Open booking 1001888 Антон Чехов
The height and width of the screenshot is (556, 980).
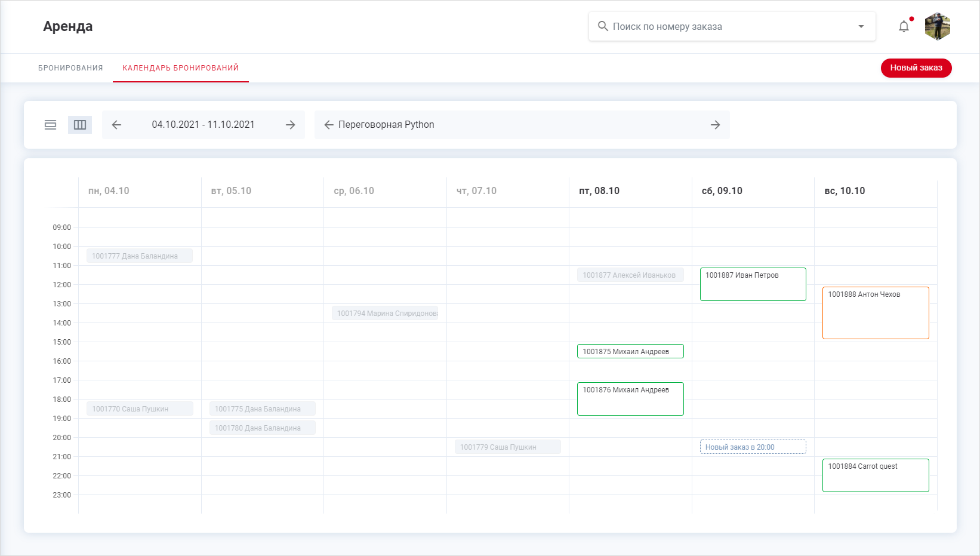[x=876, y=313]
